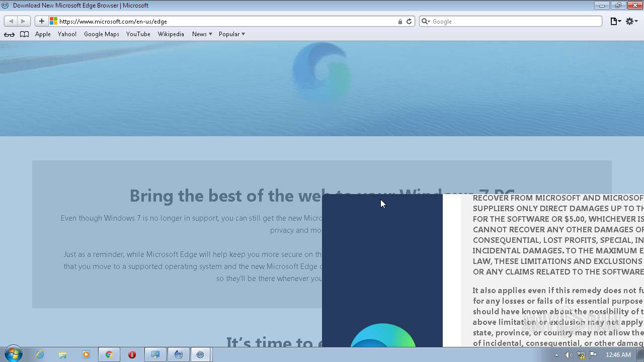The width and height of the screenshot is (644, 362).
Task: Open Windows Explorer folder on taskbar
Action: [x=63, y=354]
